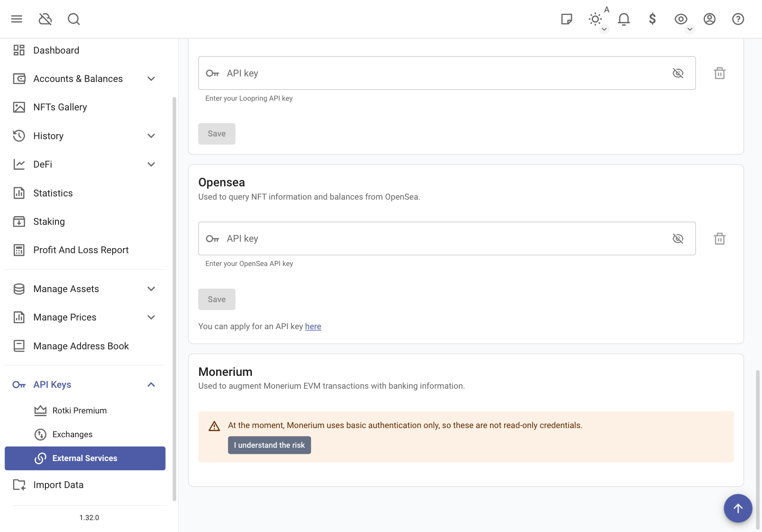The width and height of the screenshot is (762, 532).
Task: Expand the Accounts & Balances chevron
Action: click(x=151, y=79)
